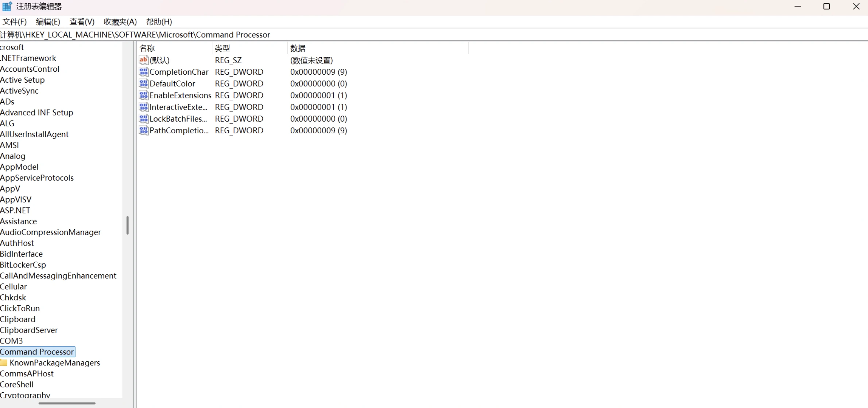Open the 查看(V) menu
This screenshot has height=408, width=868.
tap(82, 22)
